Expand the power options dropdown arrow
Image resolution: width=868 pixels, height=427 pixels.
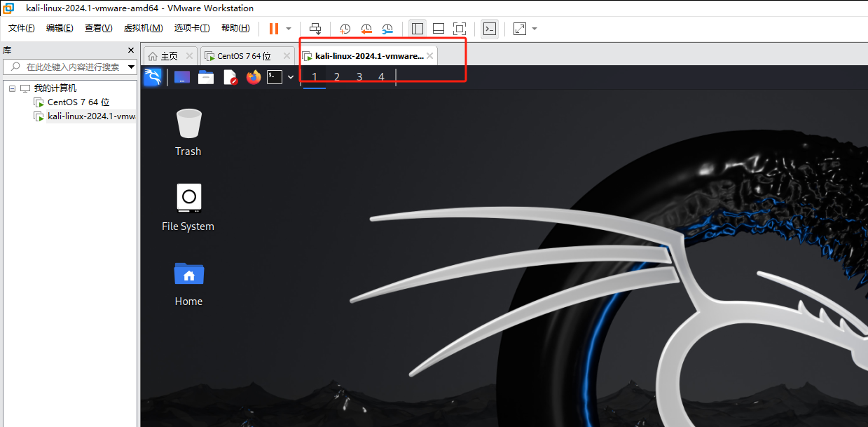pyautogui.click(x=289, y=29)
